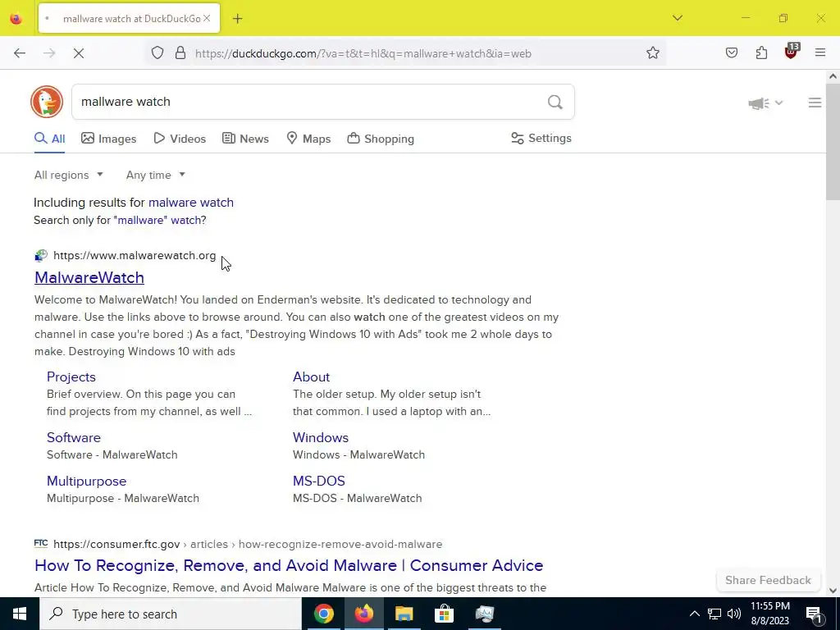Click the malwarewatch.org URL text
Viewport: 840px width, 630px height.
click(135, 256)
